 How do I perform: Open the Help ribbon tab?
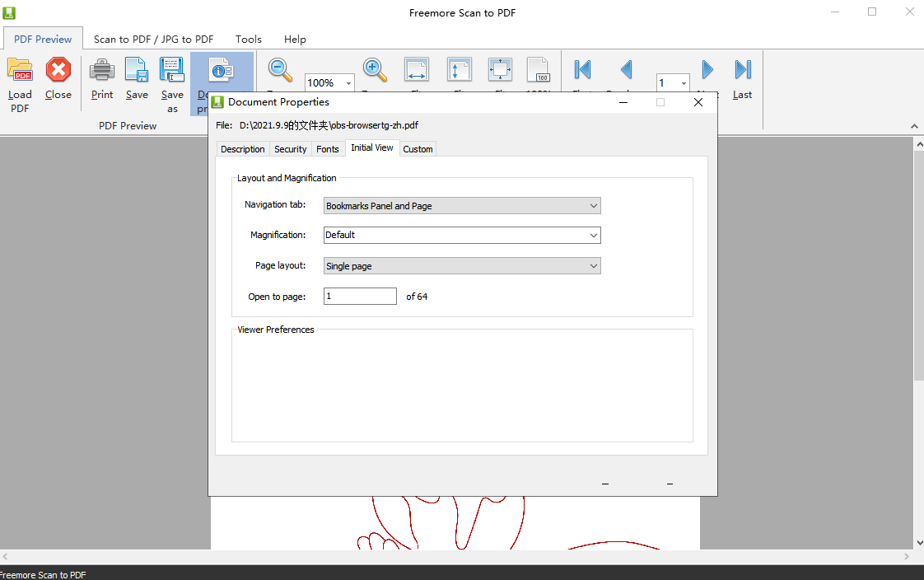point(295,39)
